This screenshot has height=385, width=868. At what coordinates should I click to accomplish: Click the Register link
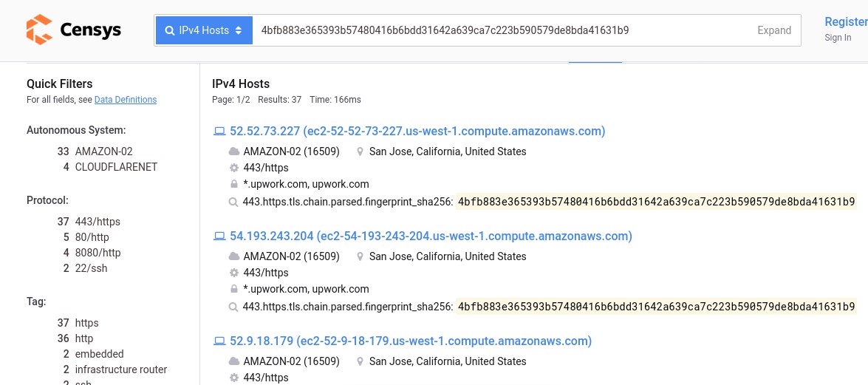pos(846,21)
